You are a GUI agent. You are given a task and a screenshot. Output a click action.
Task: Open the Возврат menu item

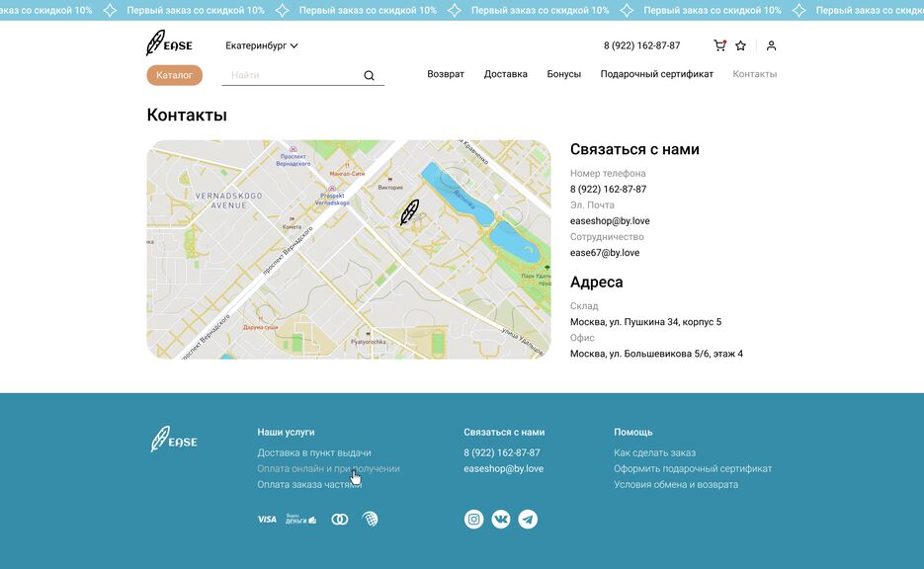tap(446, 74)
